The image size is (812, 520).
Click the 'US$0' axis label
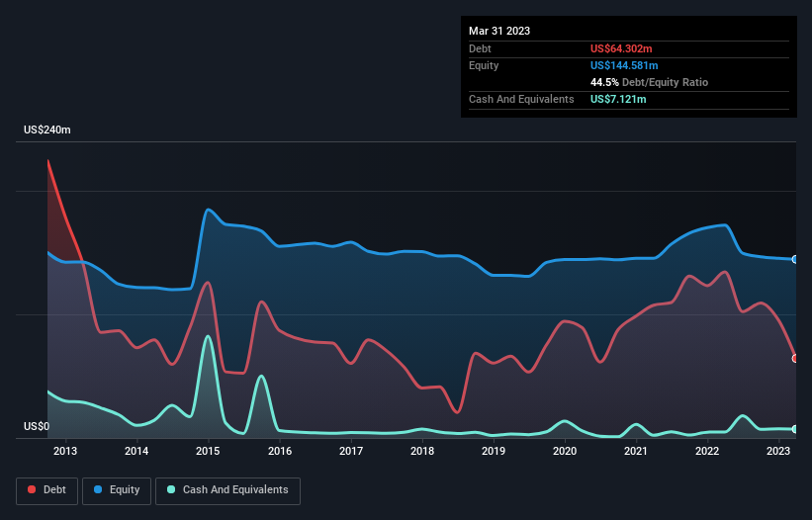[37, 426]
